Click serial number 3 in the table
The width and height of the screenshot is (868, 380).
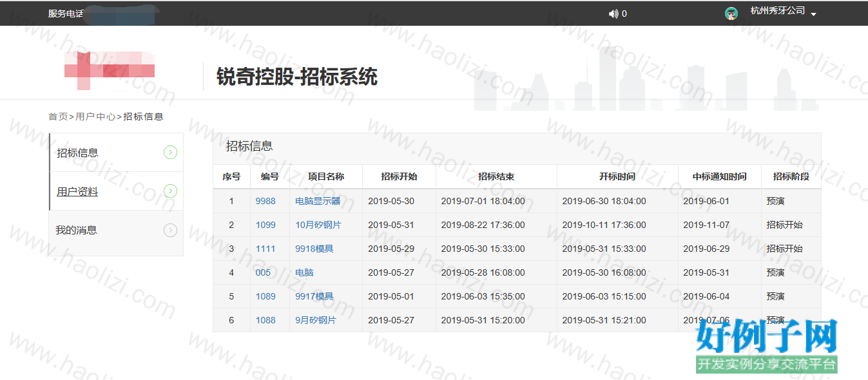[231, 249]
